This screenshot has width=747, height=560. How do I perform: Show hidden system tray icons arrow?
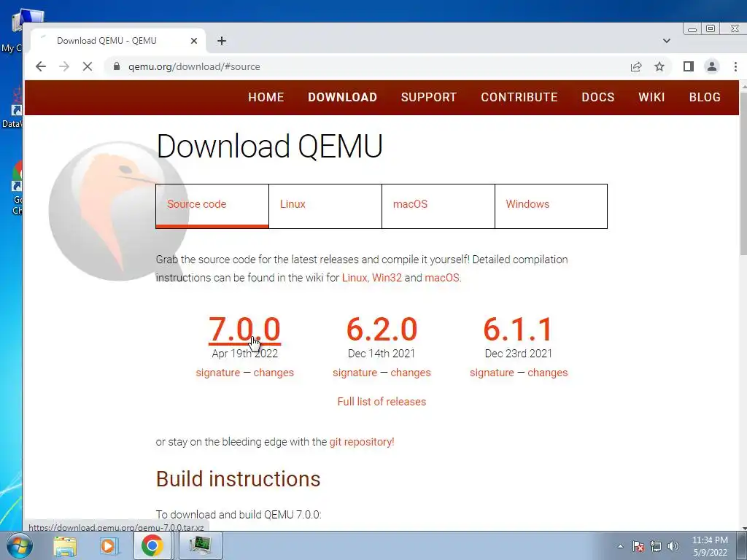point(620,546)
